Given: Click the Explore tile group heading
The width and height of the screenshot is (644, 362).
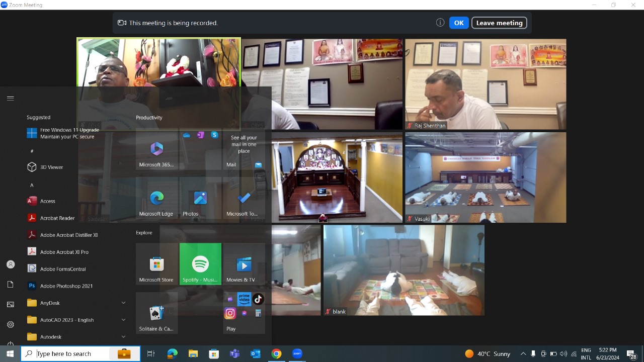Looking at the screenshot, I should tap(144, 233).
